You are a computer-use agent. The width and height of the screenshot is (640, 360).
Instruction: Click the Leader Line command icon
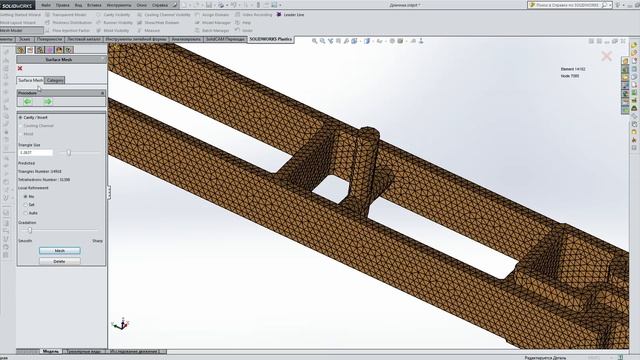279,14
